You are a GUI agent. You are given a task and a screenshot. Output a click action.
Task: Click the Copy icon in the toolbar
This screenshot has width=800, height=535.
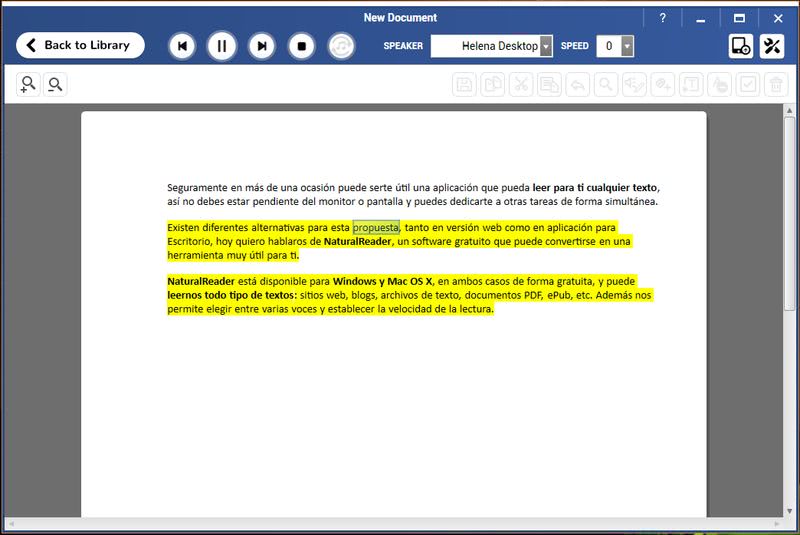coord(493,84)
